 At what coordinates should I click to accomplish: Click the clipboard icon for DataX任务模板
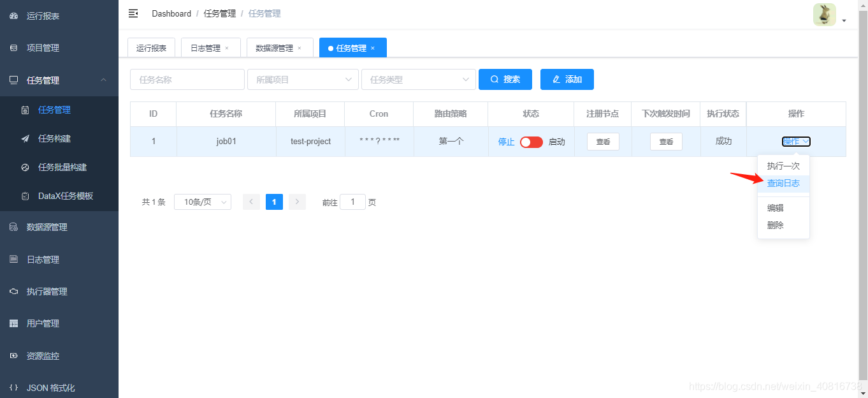tap(25, 196)
